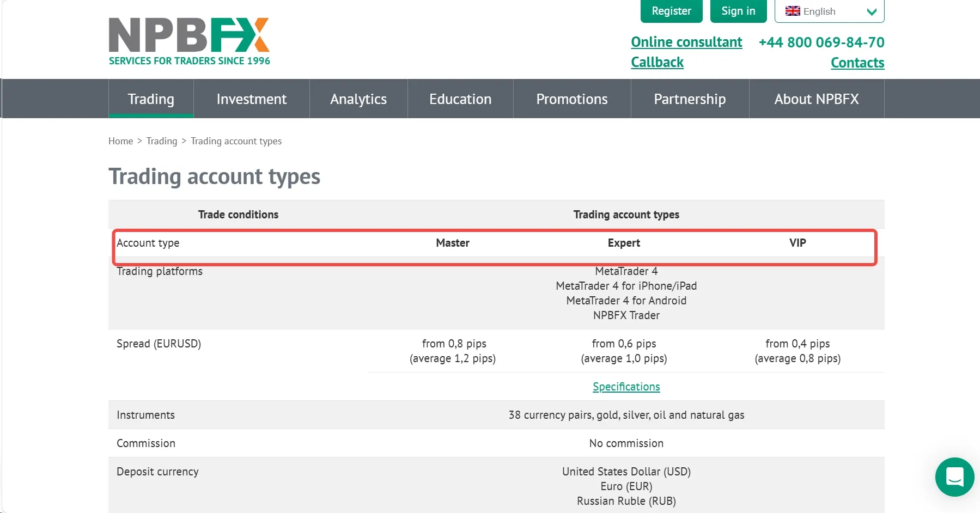980x513 pixels.
Task: Open the Promotions menu
Action: [x=572, y=99]
